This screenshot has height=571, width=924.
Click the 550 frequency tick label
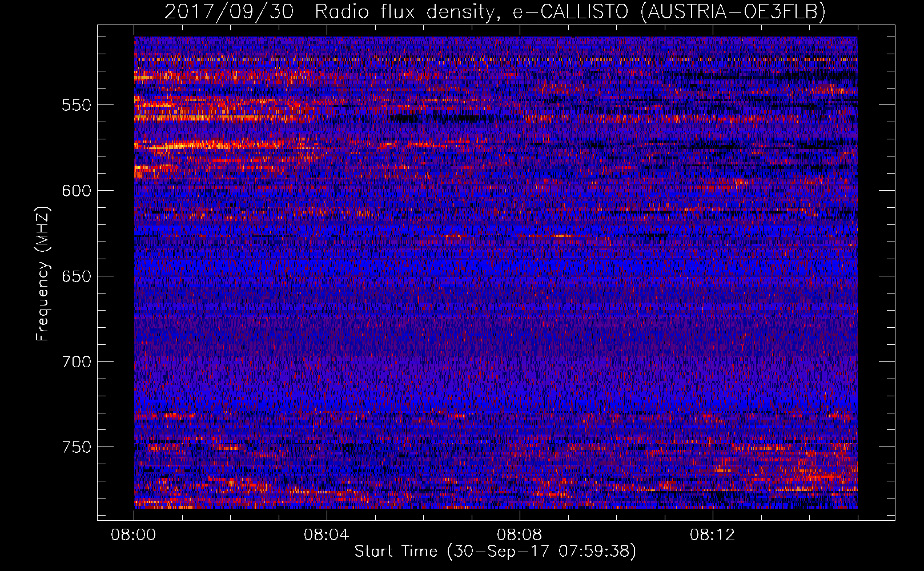click(x=76, y=105)
